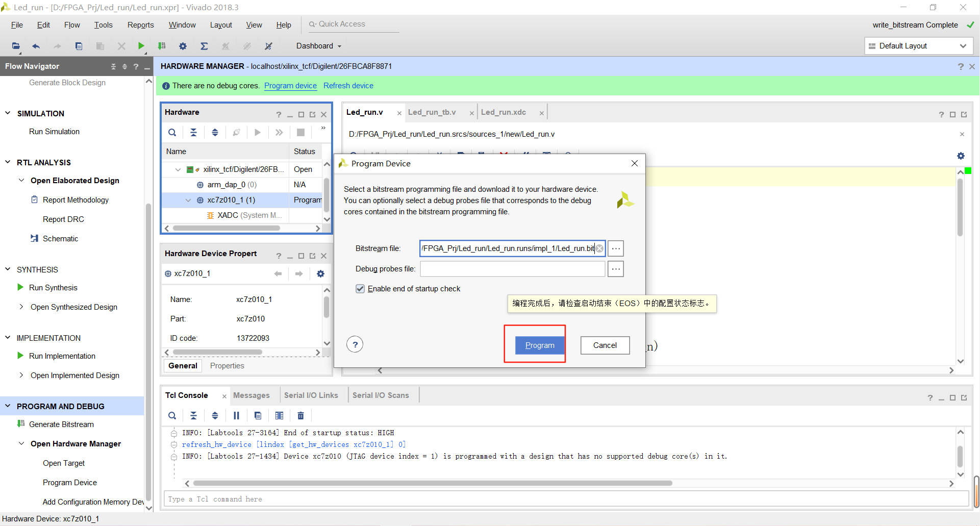Click Generate Bitstream icon in main toolbar
980x526 pixels.
pyautogui.click(x=162, y=46)
